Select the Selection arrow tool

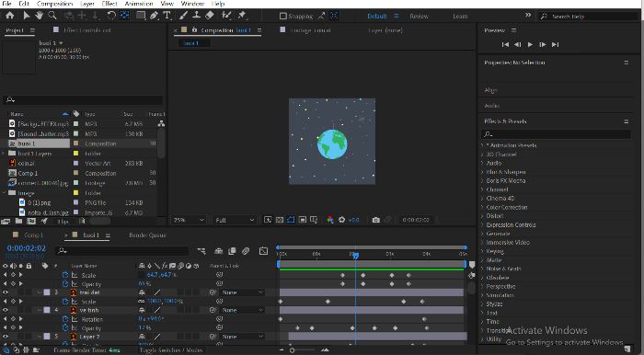(27, 16)
